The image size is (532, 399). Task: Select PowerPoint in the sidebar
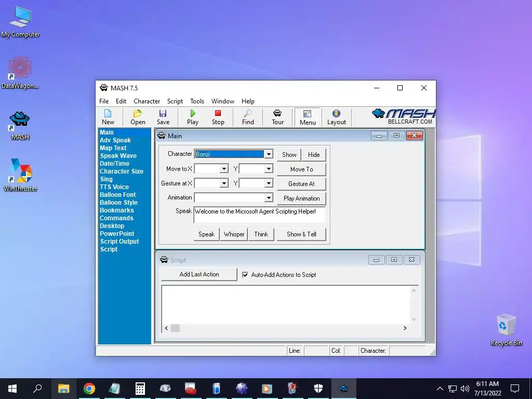pyautogui.click(x=117, y=234)
